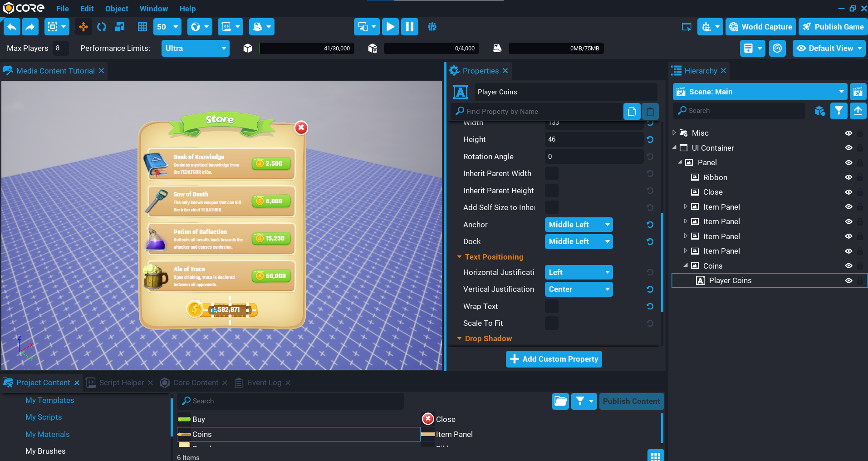Click the Publish Game button
Image resolution: width=868 pixels, height=461 pixels.
click(833, 27)
